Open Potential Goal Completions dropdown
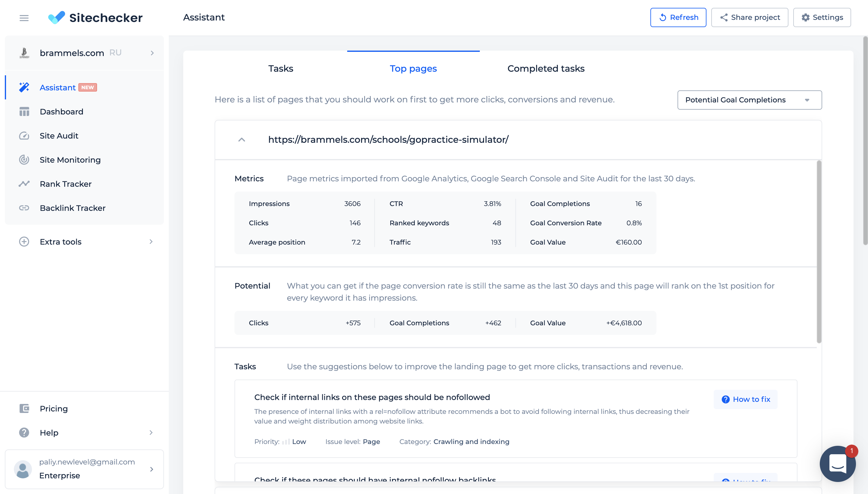868x494 pixels. click(749, 100)
